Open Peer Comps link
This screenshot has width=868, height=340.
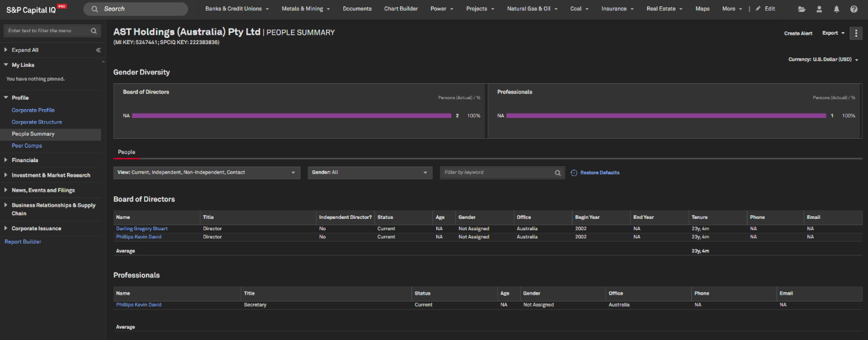(27, 146)
